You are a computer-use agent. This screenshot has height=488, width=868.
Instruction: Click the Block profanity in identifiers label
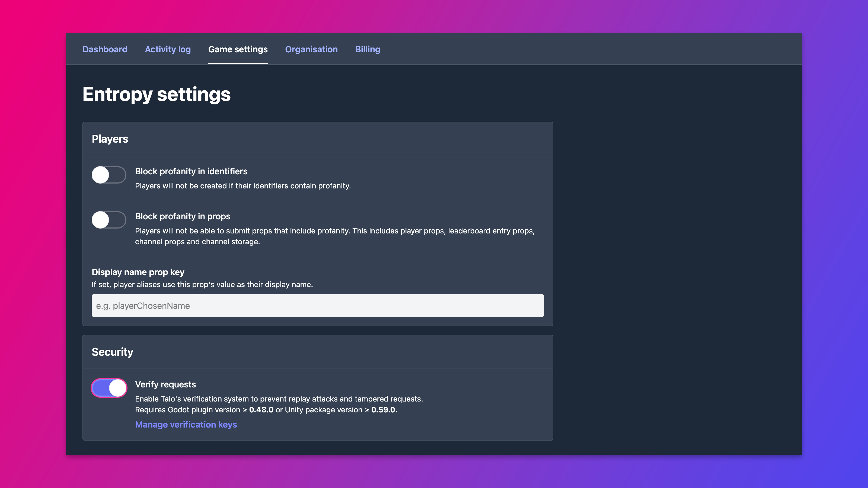[191, 171]
